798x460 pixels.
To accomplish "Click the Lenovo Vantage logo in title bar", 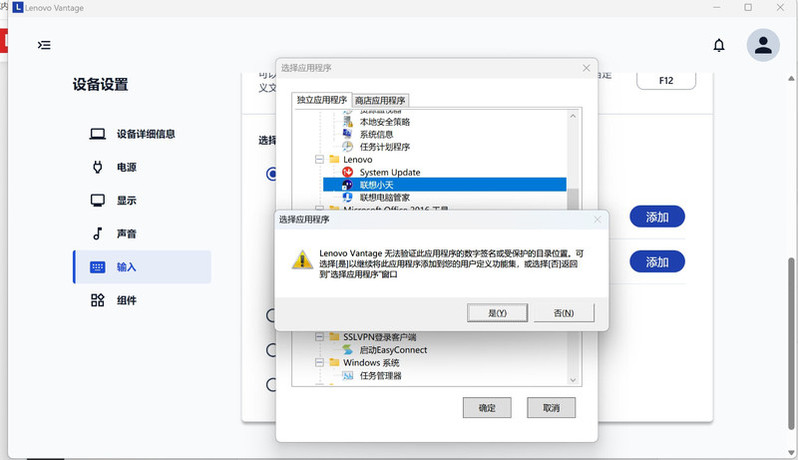I will click(x=18, y=8).
